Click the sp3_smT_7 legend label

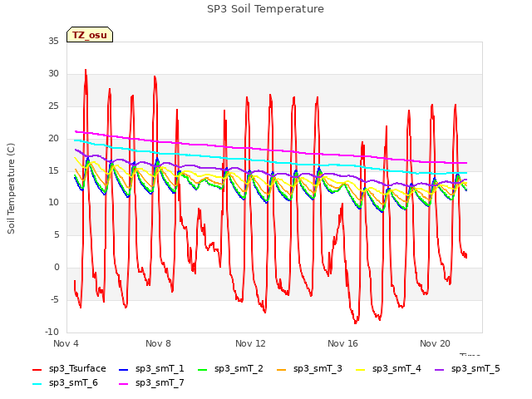pos(160,382)
